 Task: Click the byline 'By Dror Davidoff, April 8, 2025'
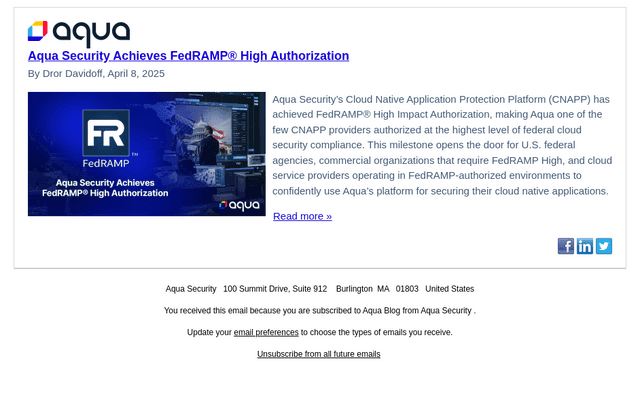click(96, 73)
